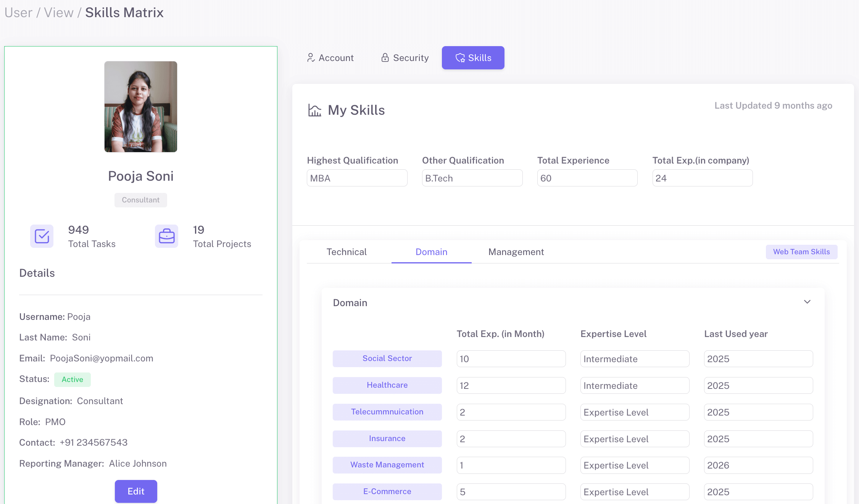Image resolution: width=859 pixels, height=504 pixels.
Task: Select the E-Commerce skill tag
Action: tap(387, 491)
